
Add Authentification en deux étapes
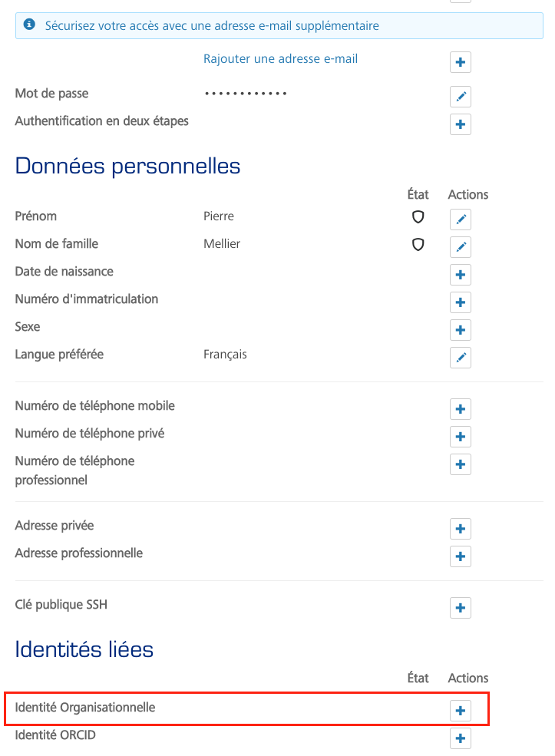(x=460, y=124)
